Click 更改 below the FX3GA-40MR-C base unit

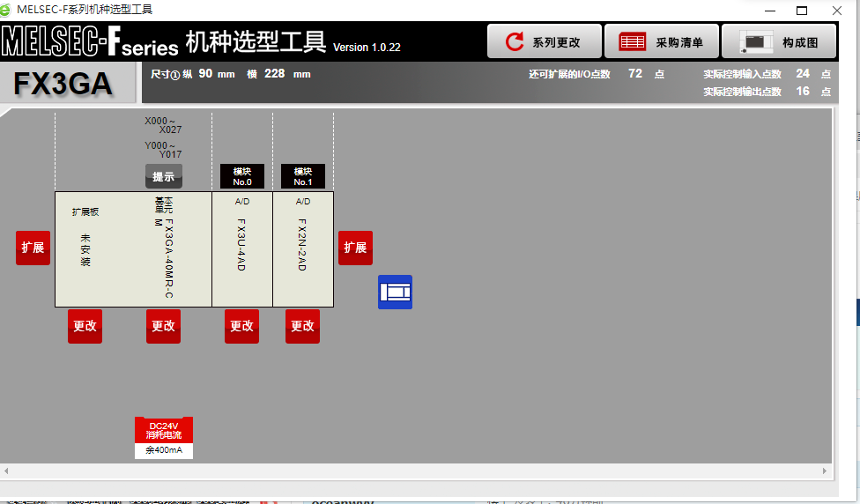tap(163, 326)
